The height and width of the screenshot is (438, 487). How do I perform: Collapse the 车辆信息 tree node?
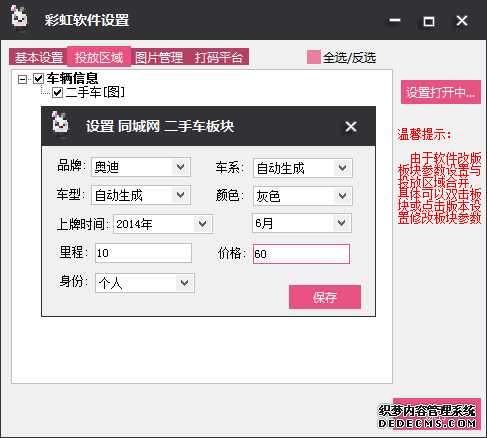point(22,79)
